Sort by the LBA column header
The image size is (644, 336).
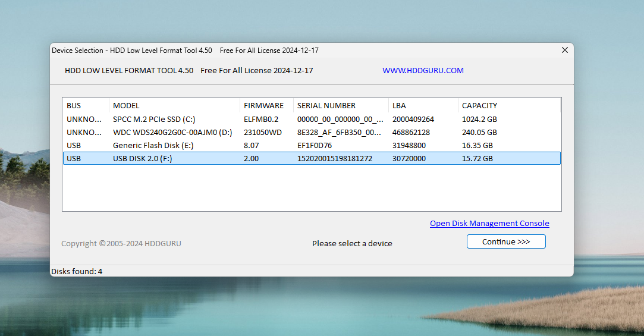click(x=423, y=106)
